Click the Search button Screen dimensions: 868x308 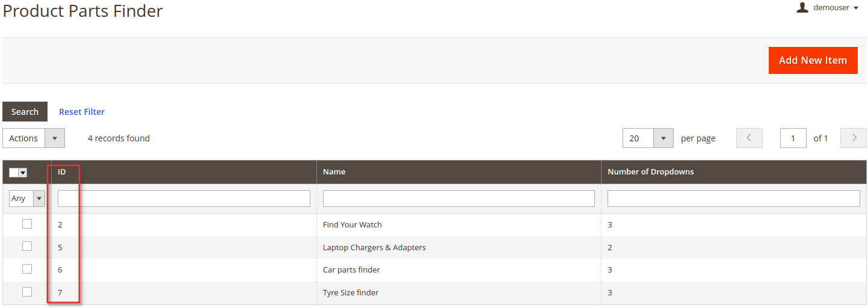(25, 112)
